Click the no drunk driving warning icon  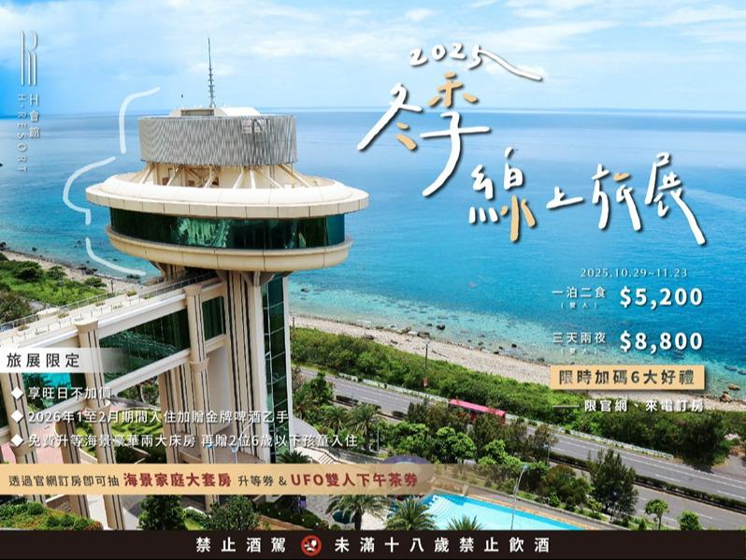[x=311, y=545]
